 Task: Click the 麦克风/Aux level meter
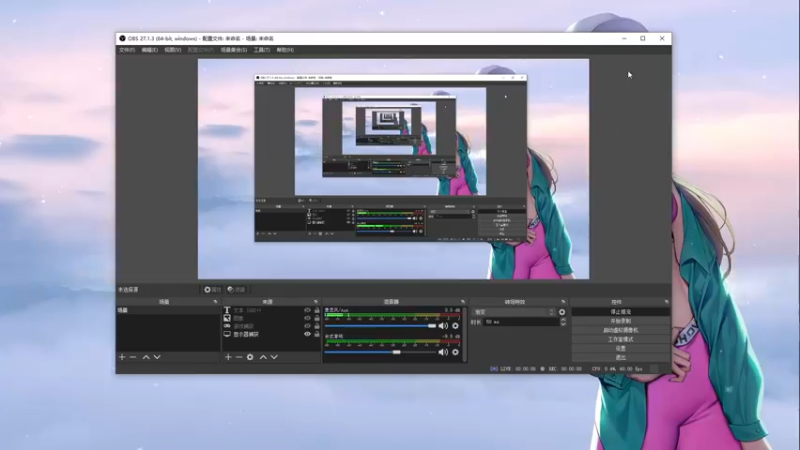click(392, 316)
